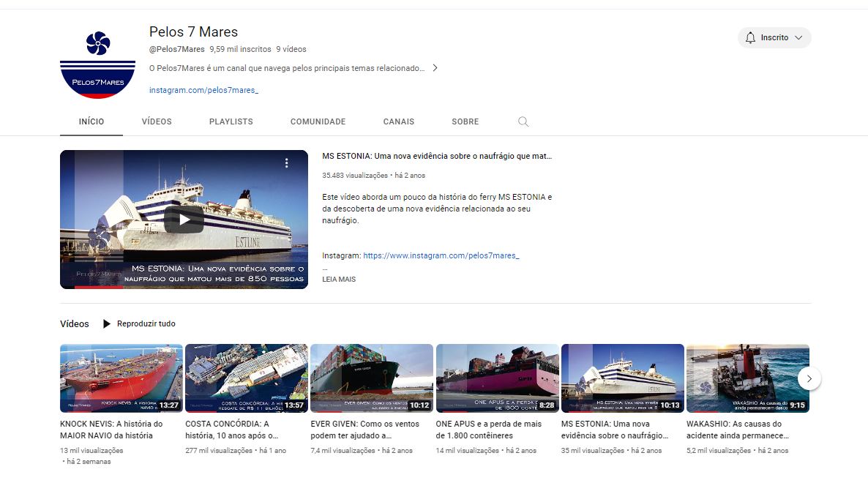Open title ONE APUS e a perda
868x483 pixels.
[x=489, y=430]
